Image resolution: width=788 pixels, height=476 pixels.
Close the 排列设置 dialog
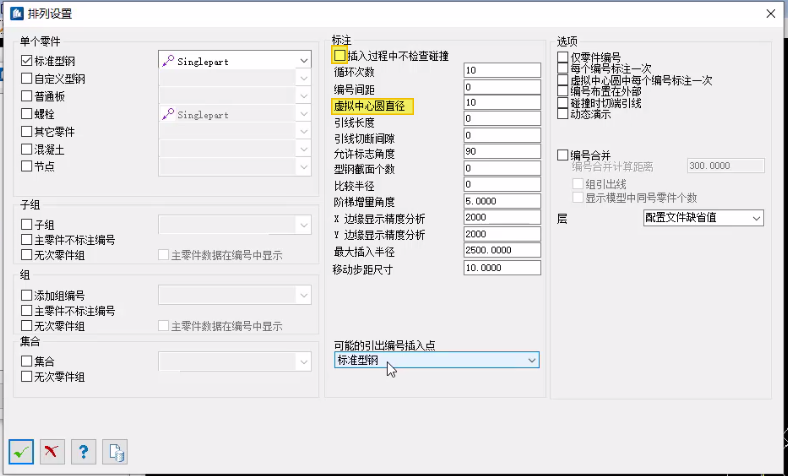[x=771, y=14]
